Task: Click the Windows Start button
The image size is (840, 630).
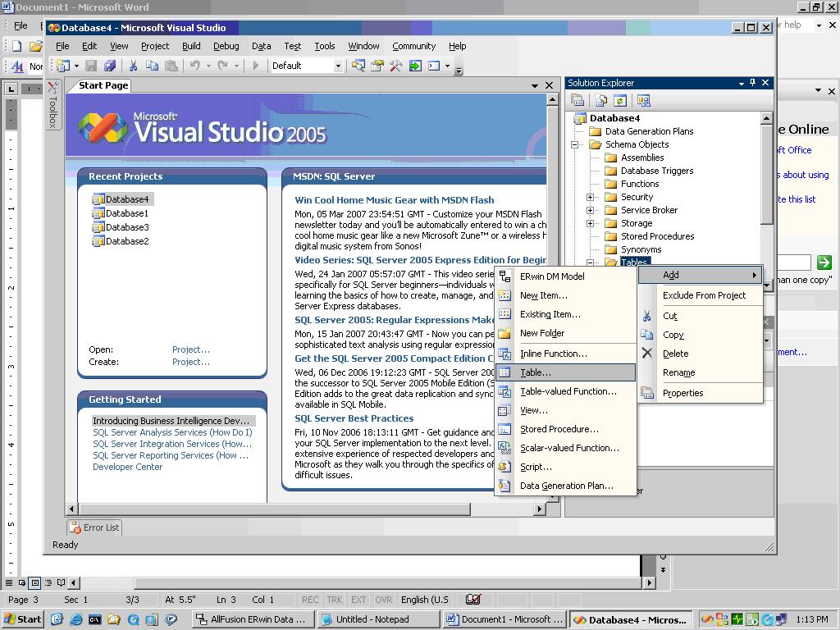Action: coord(22,619)
